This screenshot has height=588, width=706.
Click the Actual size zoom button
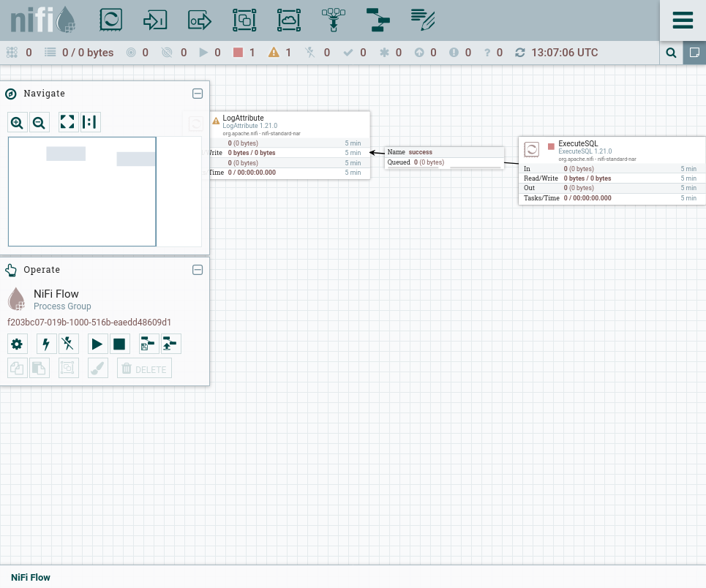pos(91,122)
